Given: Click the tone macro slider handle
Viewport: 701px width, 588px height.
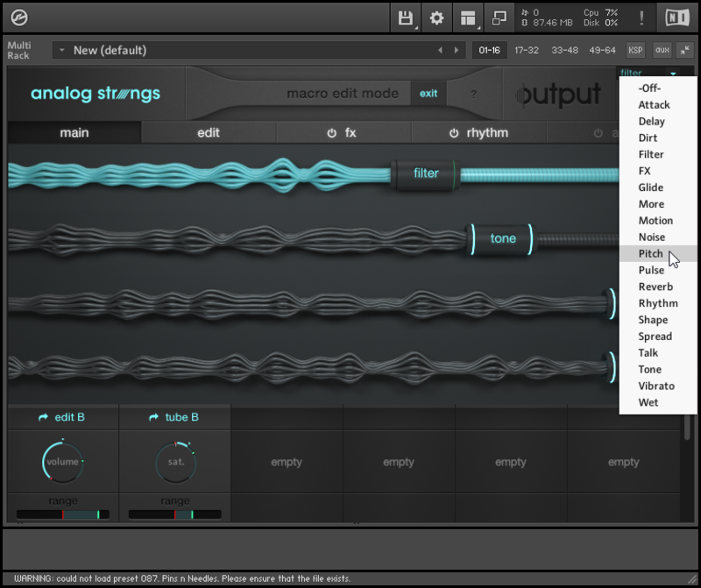Looking at the screenshot, I should 502,238.
